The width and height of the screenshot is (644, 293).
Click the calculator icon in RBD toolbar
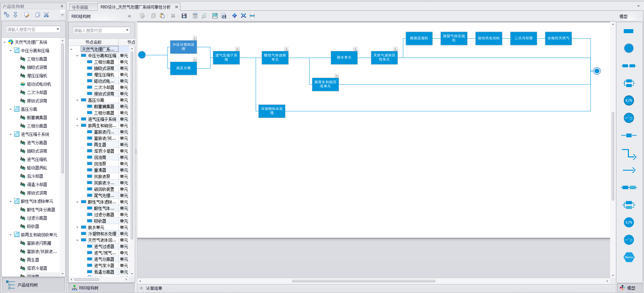(x=195, y=16)
